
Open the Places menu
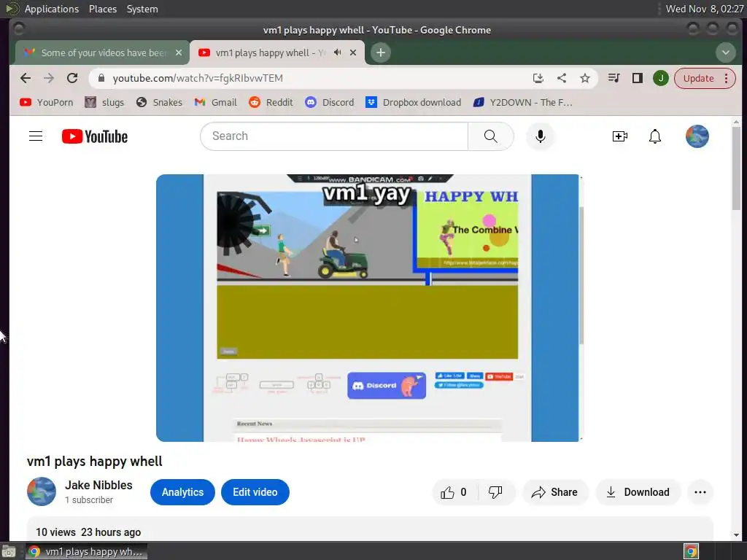tap(103, 9)
